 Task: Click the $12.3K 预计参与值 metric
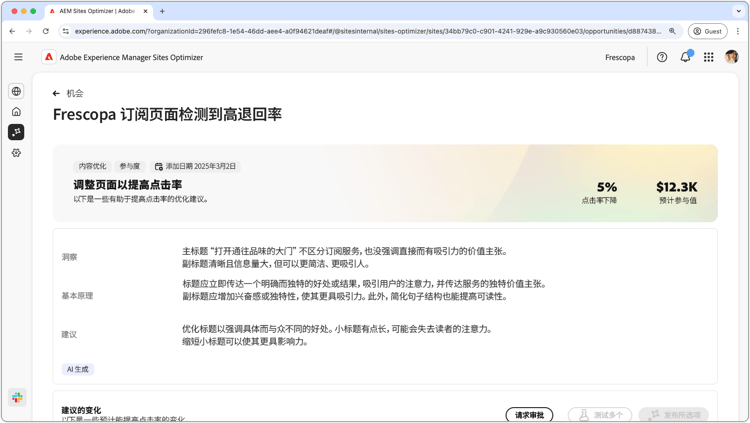[x=677, y=192]
